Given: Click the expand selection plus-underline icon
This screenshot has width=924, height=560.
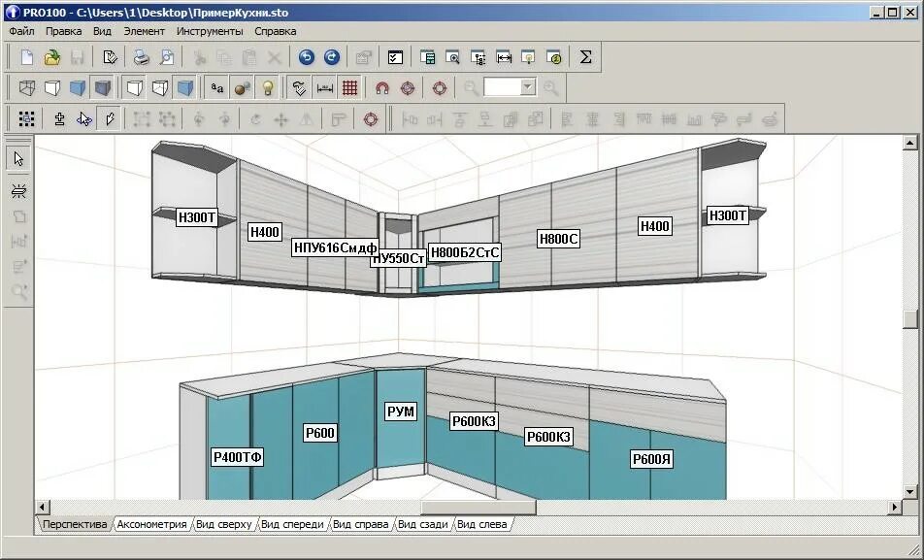Looking at the screenshot, I should (x=59, y=119).
